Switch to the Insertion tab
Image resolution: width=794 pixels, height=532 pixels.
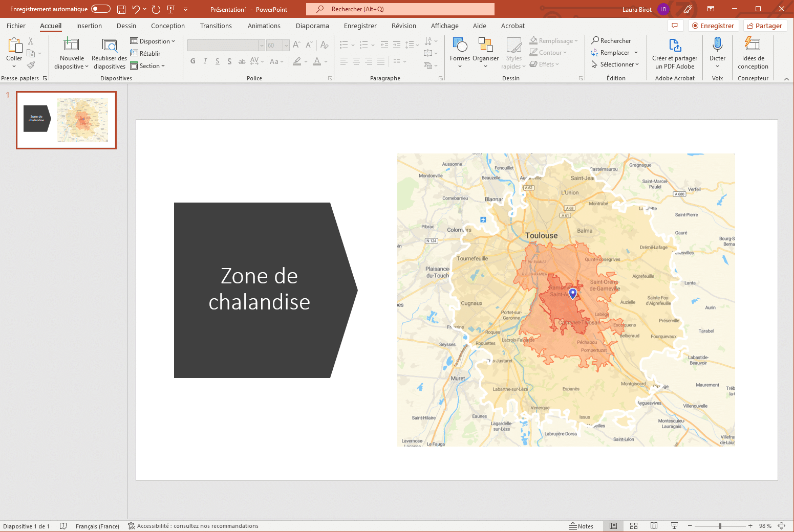(x=89, y=26)
